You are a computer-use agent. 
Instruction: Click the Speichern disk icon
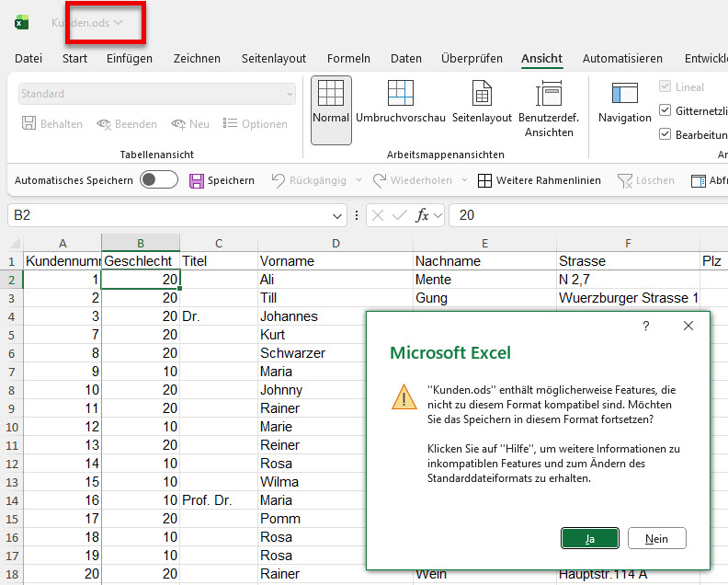[x=197, y=180]
